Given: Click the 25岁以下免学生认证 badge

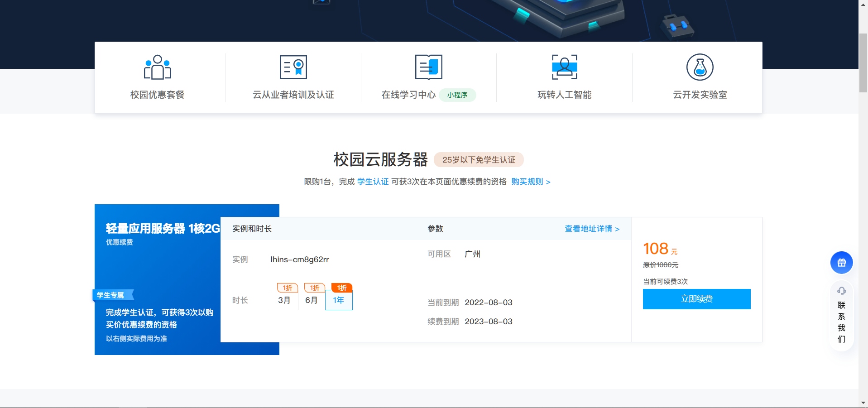Looking at the screenshot, I should 479,160.
